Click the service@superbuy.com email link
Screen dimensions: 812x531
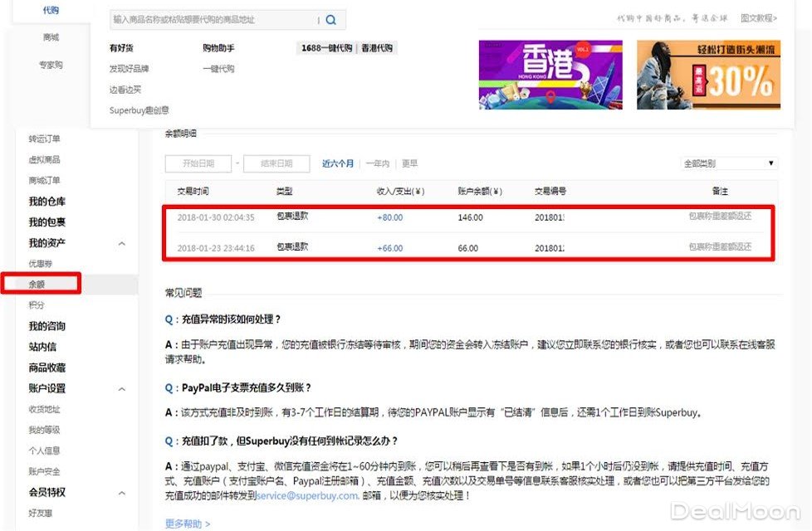pos(307,496)
